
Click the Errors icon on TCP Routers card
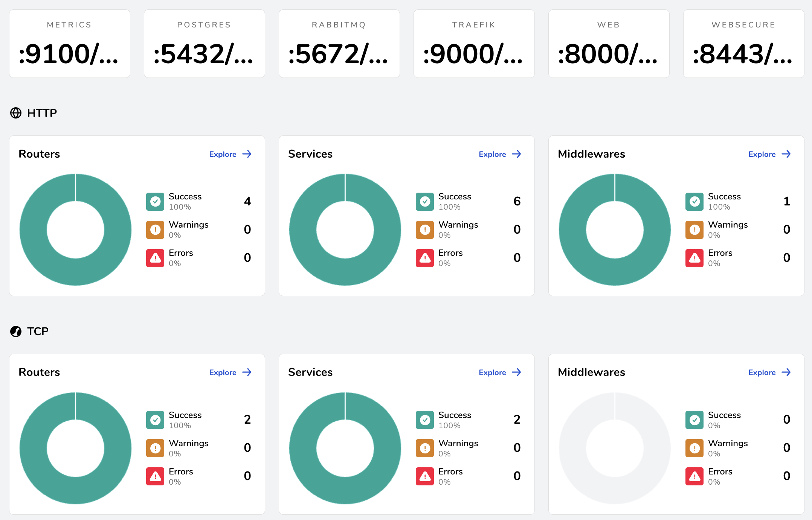tap(155, 476)
